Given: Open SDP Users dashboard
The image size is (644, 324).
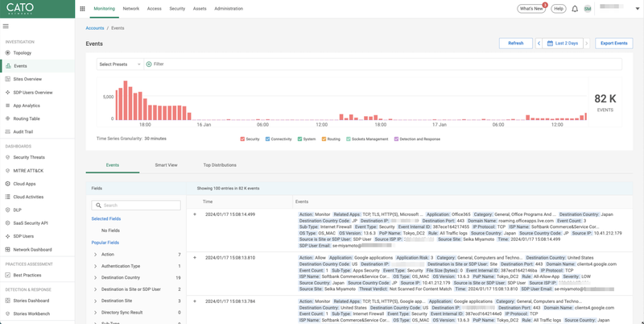Looking at the screenshot, I should tap(23, 236).
